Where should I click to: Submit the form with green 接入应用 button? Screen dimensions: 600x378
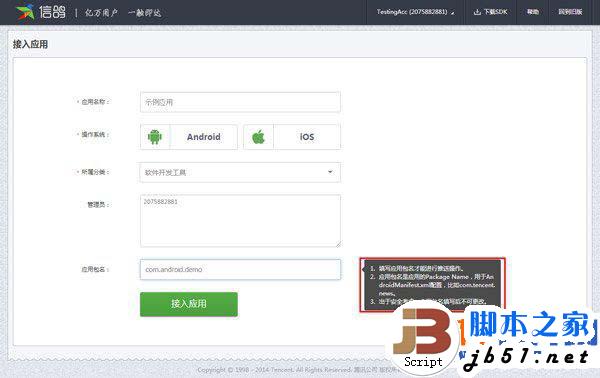(x=189, y=304)
